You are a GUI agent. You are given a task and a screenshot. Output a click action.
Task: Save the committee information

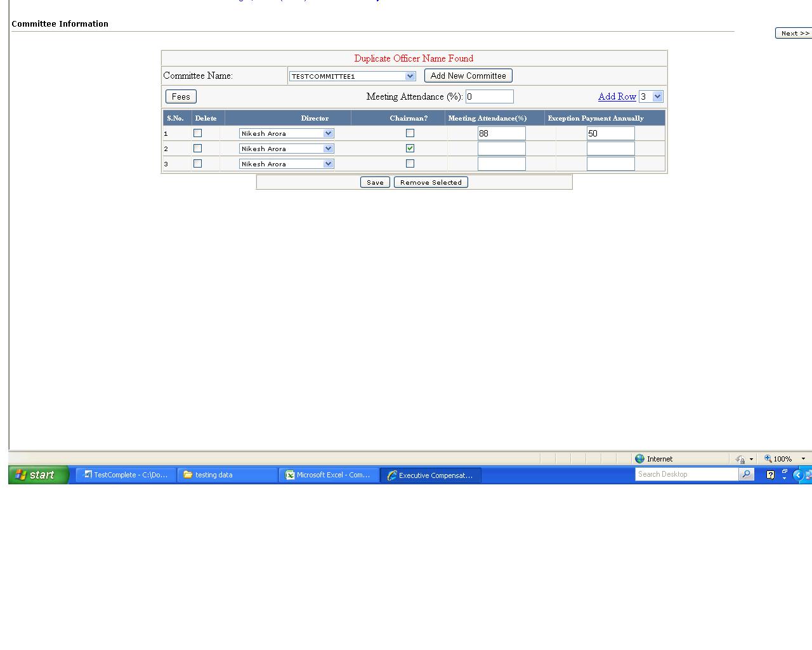(x=375, y=182)
